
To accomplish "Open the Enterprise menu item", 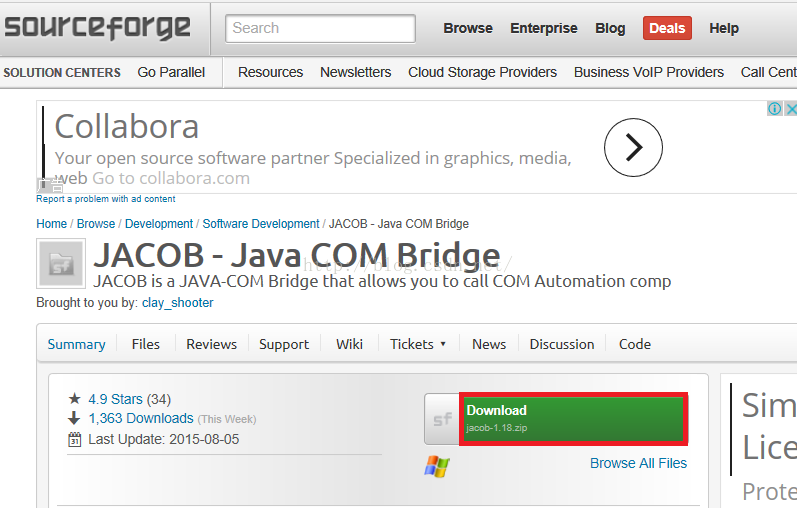I will click(x=543, y=28).
